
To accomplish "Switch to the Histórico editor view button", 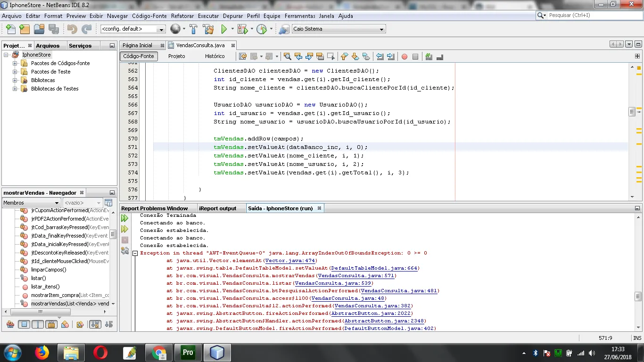I will [215, 56].
